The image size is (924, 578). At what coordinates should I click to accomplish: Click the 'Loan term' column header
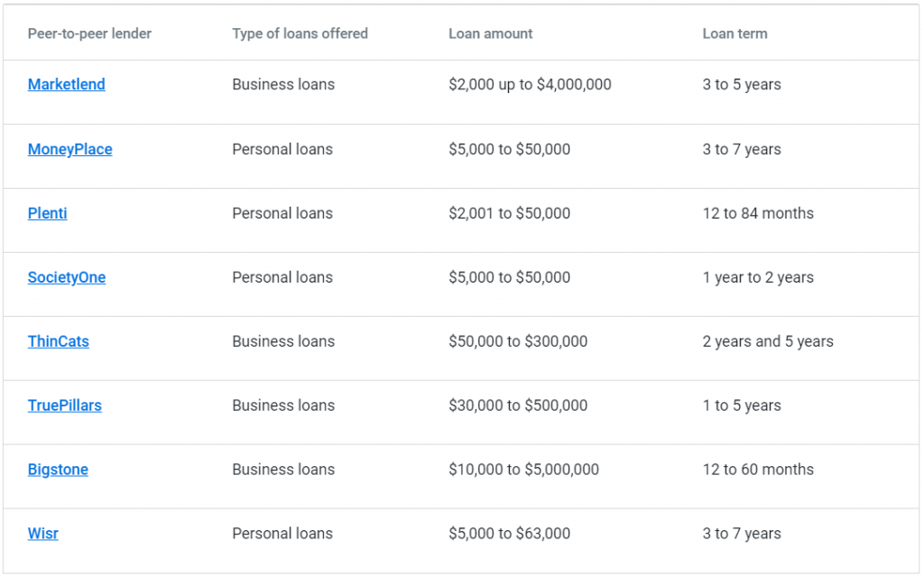735,34
